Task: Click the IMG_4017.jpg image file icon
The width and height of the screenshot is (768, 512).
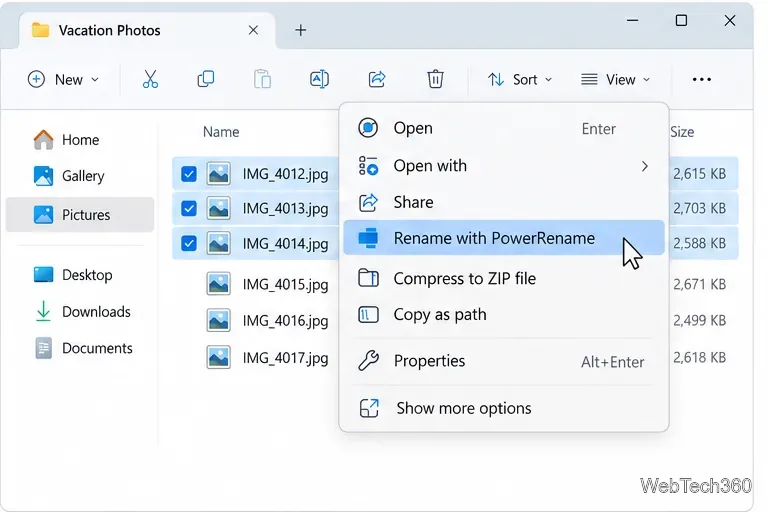Action: (218, 358)
